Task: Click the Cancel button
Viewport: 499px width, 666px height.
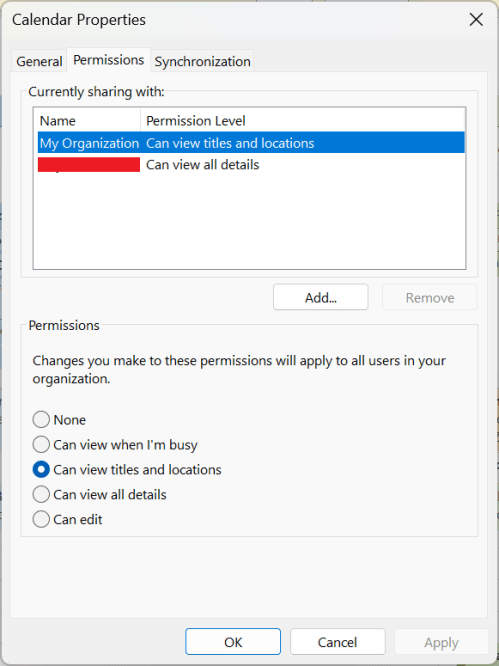Action: (338, 642)
